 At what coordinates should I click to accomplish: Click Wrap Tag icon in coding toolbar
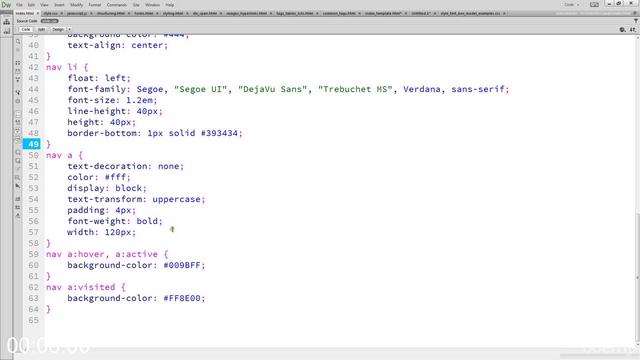18,169
